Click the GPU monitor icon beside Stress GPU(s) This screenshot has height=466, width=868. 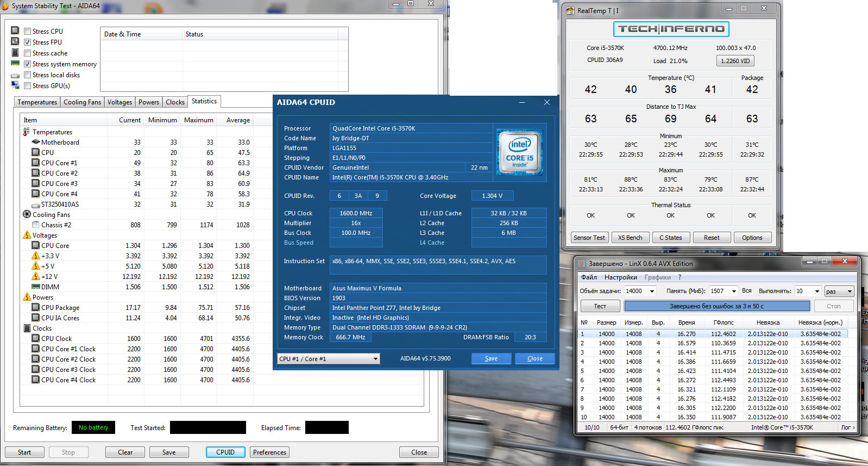point(15,85)
